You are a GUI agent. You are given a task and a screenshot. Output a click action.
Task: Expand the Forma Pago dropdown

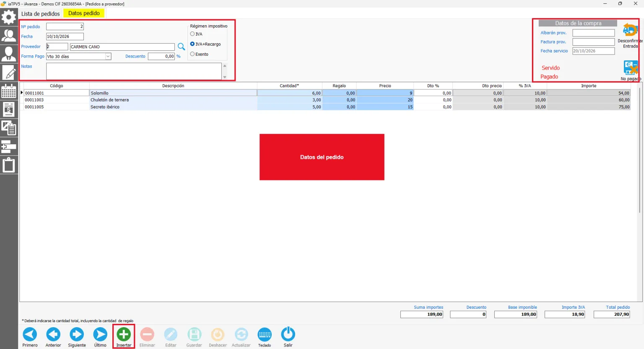pos(108,56)
